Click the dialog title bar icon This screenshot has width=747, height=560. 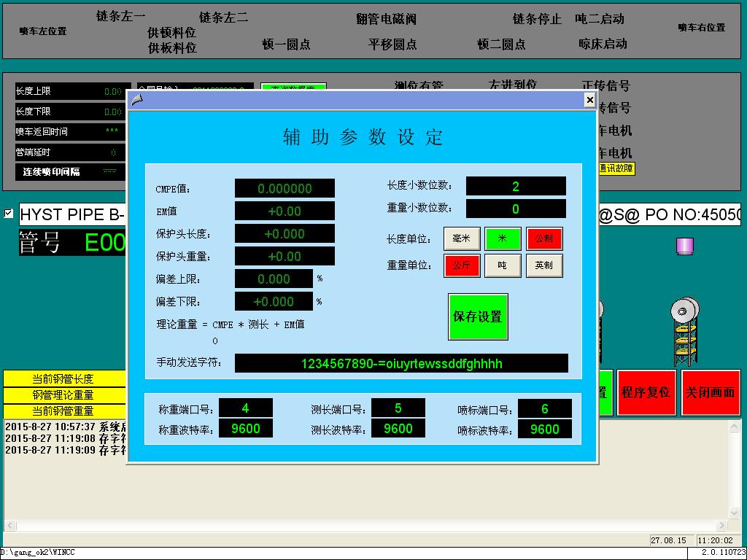pyautogui.click(x=136, y=100)
